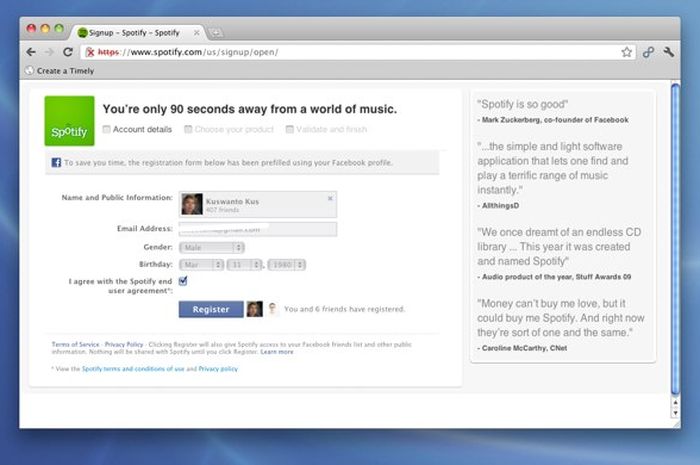Click the broken https security icon
The width and height of the screenshot is (700, 465).
[90, 52]
